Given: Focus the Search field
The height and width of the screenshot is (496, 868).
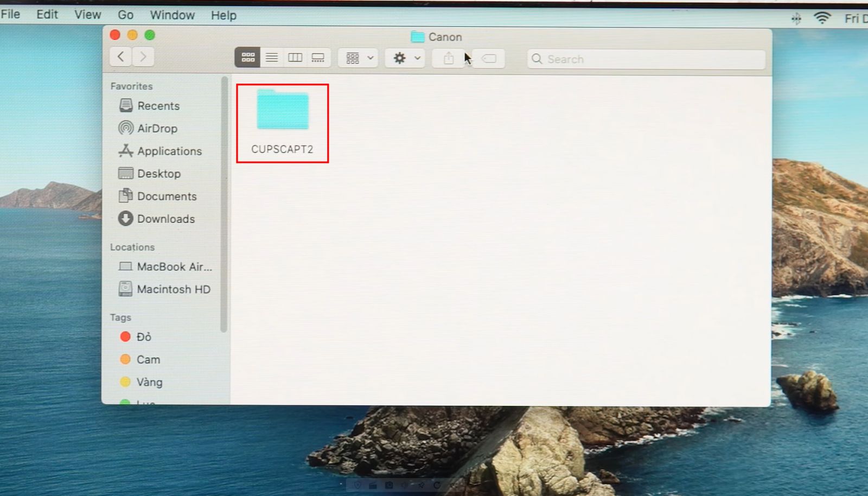Looking at the screenshot, I should pyautogui.click(x=646, y=59).
